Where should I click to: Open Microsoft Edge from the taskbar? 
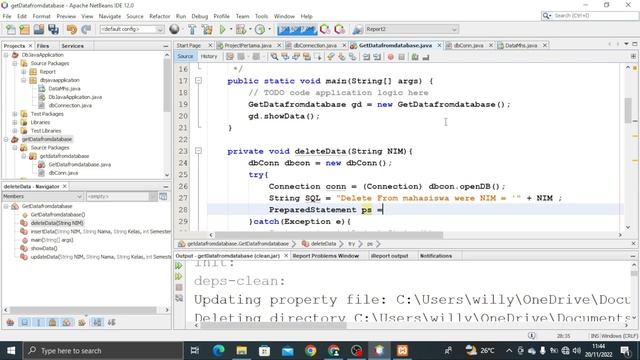(218, 351)
